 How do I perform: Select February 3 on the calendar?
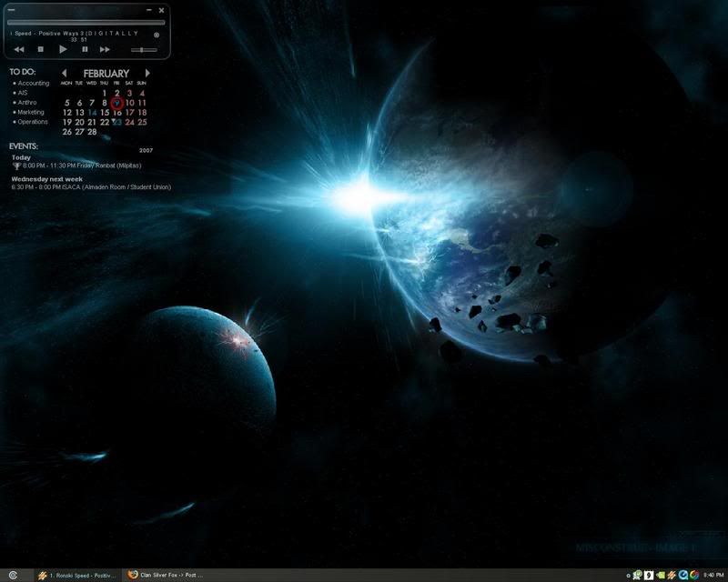tap(129, 94)
